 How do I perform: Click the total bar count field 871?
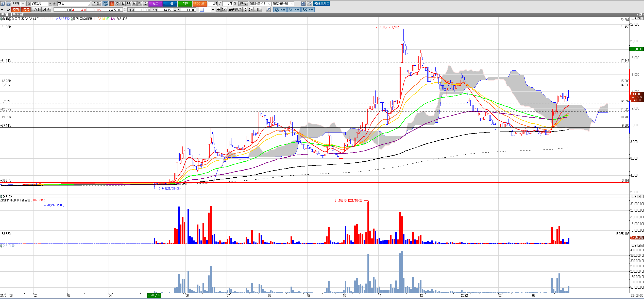(228, 4)
